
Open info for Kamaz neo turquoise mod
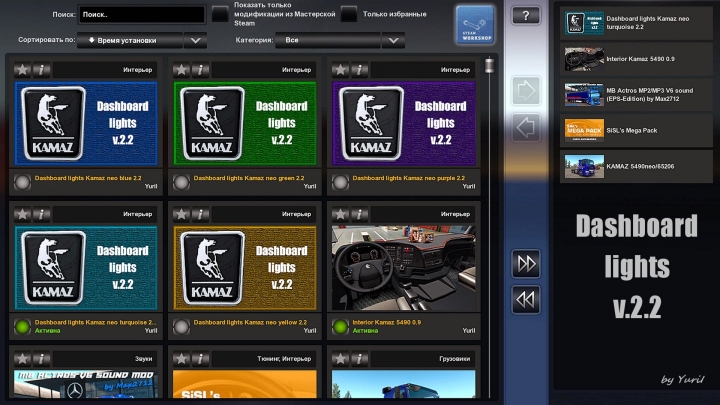(42, 214)
